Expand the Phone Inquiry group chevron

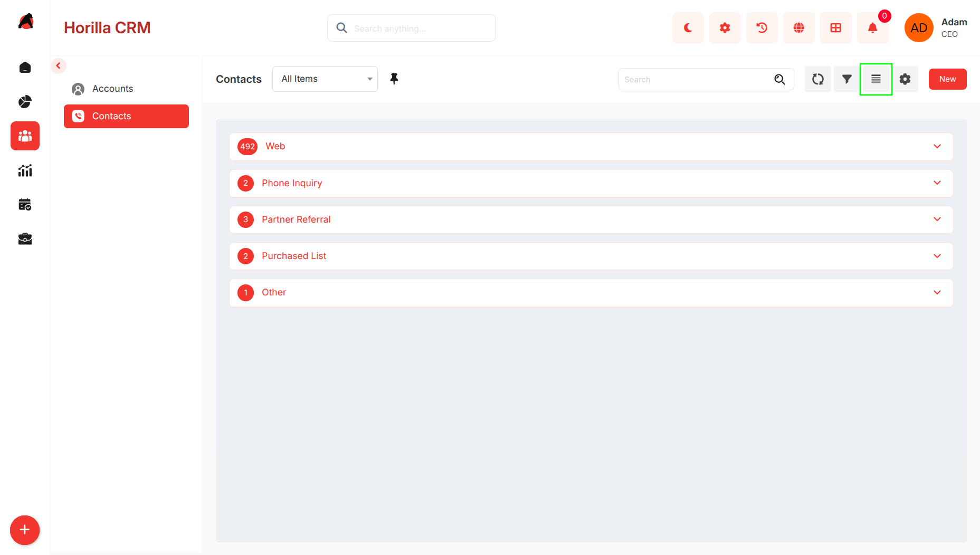point(937,183)
